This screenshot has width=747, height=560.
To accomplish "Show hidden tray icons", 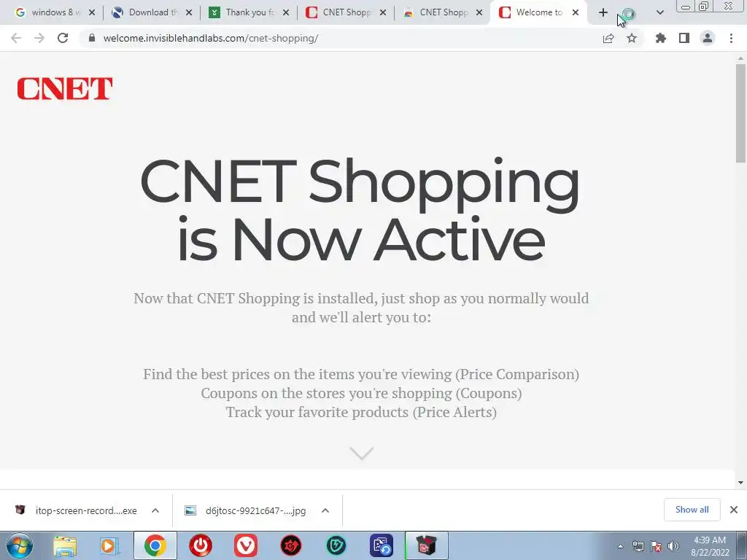I will 620,547.
